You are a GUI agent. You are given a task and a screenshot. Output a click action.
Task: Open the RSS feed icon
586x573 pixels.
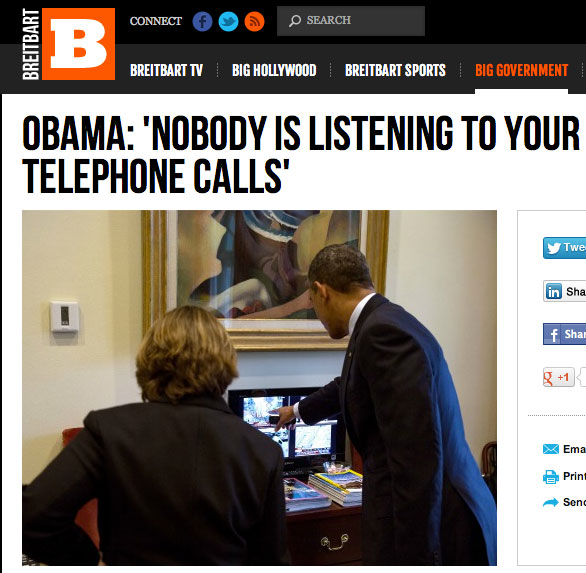(x=255, y=21)
